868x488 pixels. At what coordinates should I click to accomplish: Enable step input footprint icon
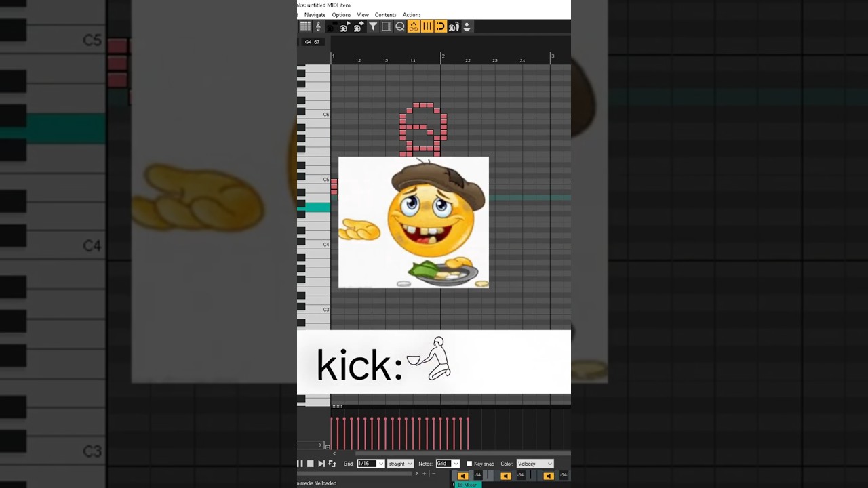(x=454, y=26)
